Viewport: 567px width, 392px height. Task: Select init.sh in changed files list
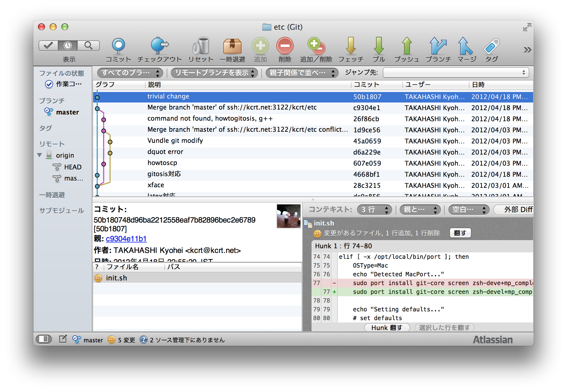coord(197,278)
